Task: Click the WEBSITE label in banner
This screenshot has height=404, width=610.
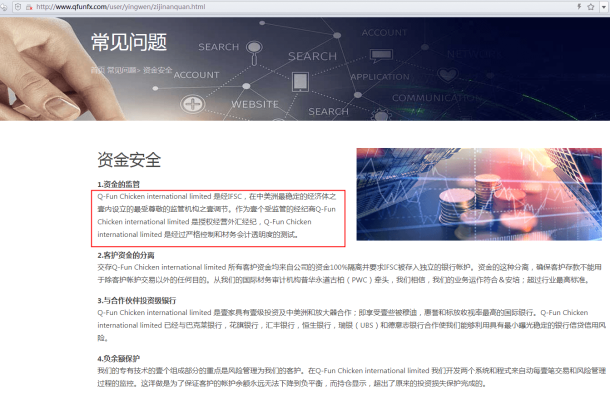Action: pyautogui.click(x=255, y=104)
